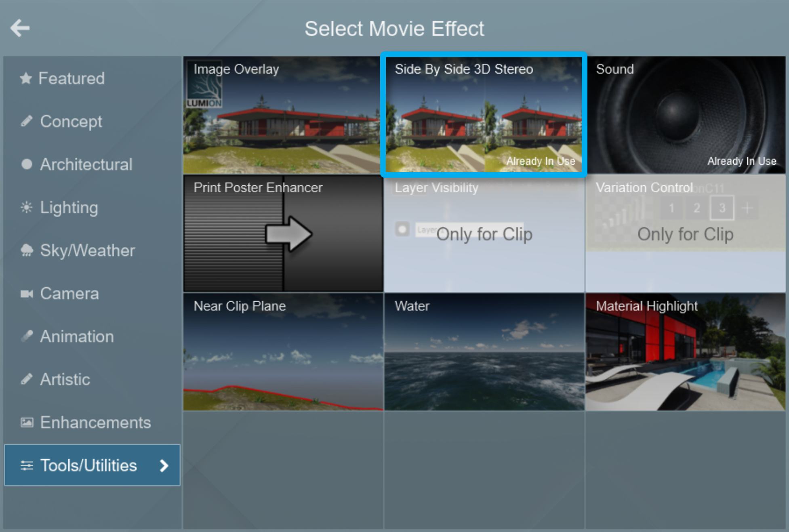Click the Lighting sun icon
This screenshot has height=532, width=789.
[27, 208]
